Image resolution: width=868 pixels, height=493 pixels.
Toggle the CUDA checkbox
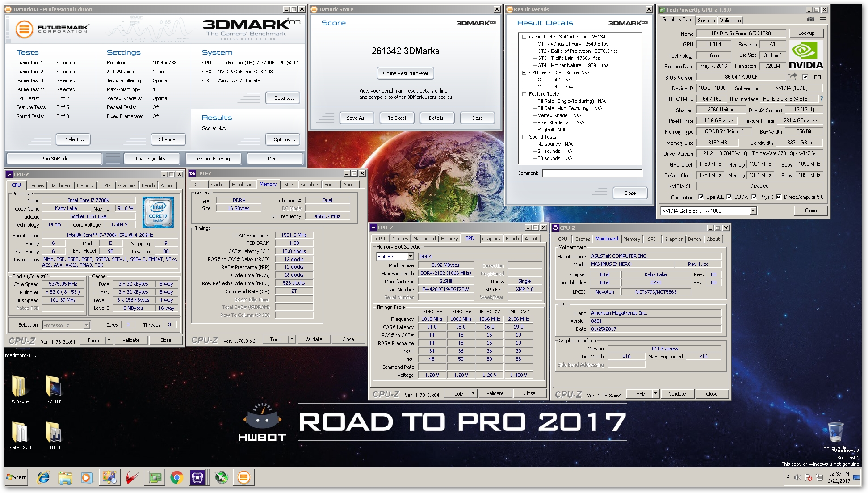tap(729, 197)
